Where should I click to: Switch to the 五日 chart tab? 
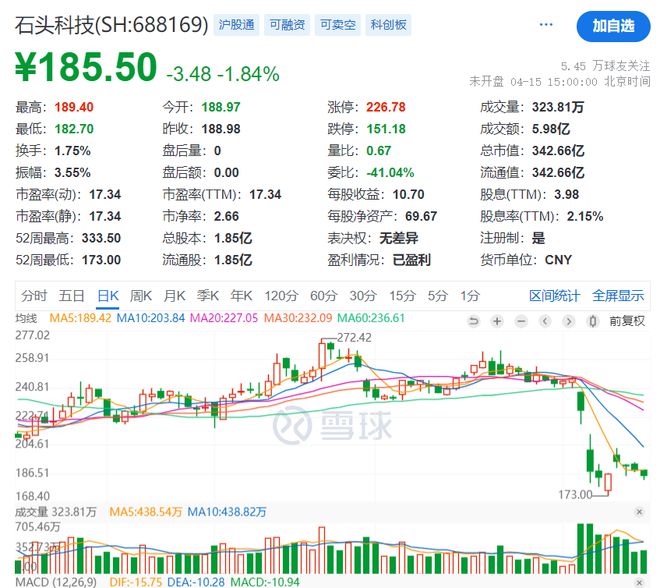(72, 295)
